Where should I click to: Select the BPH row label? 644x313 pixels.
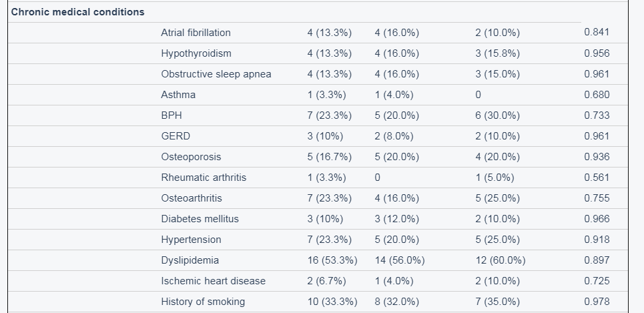point(172,115)
